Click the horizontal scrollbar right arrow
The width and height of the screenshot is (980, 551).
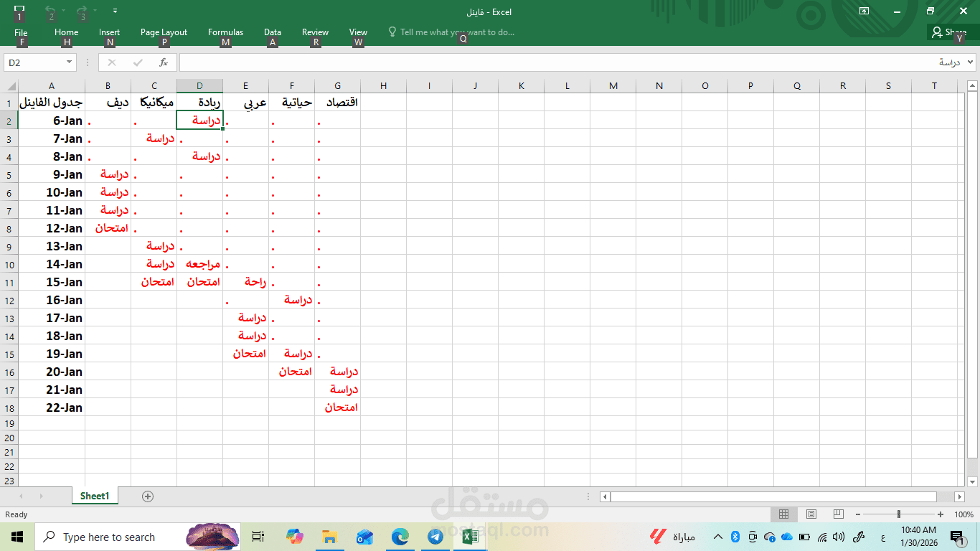(x=959, y=496)
